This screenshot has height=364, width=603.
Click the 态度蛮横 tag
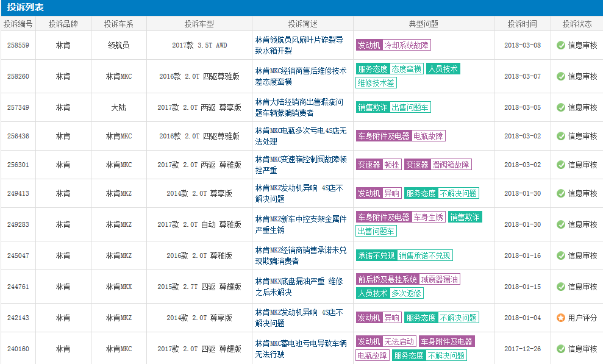pyautogui.click(x=406, y=69)
